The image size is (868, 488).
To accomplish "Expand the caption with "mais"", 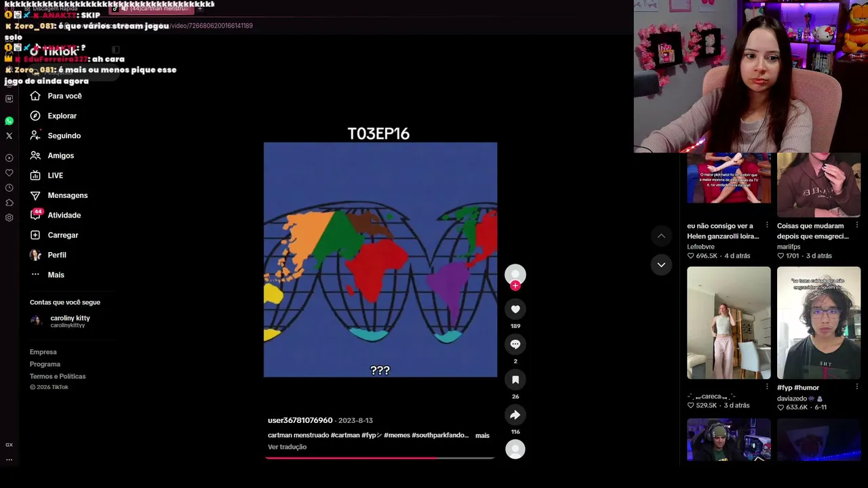I will pos(482,435).
